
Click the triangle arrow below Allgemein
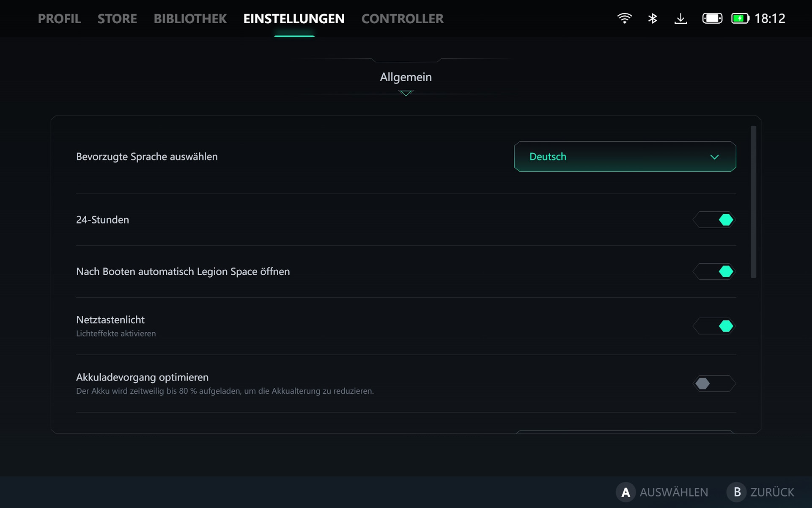(x=406, y=93)
